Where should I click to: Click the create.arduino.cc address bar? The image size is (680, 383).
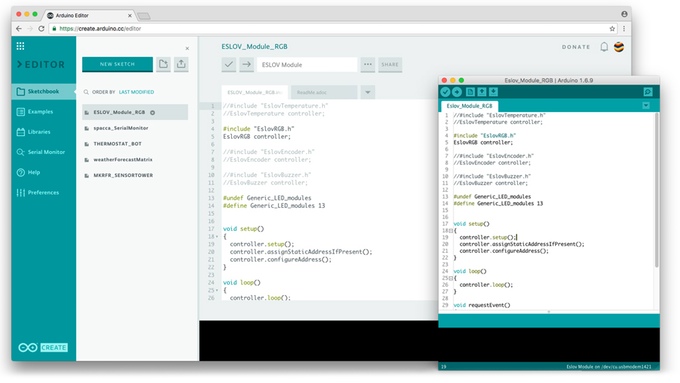click(332, 29)
